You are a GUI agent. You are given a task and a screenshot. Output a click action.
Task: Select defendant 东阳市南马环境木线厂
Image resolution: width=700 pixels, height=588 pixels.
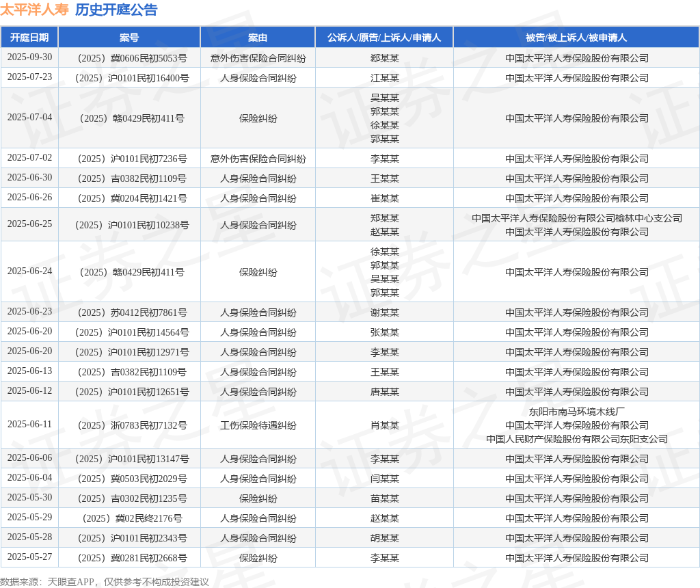coord(577,412)
